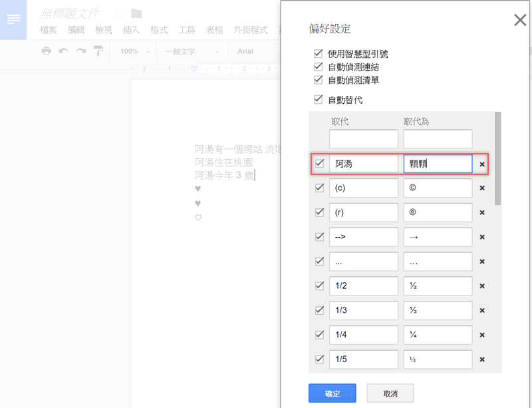Click the document title 無標題文件
Viewport: 532px width, 408px height.
point(70,13)
